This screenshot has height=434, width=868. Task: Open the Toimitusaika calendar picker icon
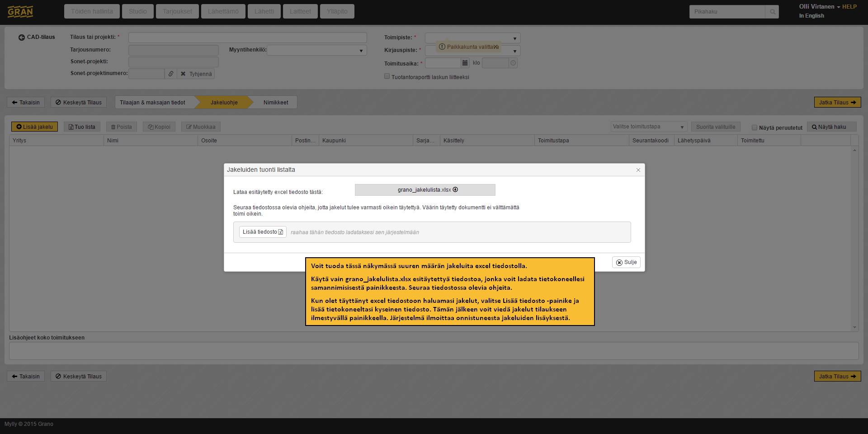point(465,63)
